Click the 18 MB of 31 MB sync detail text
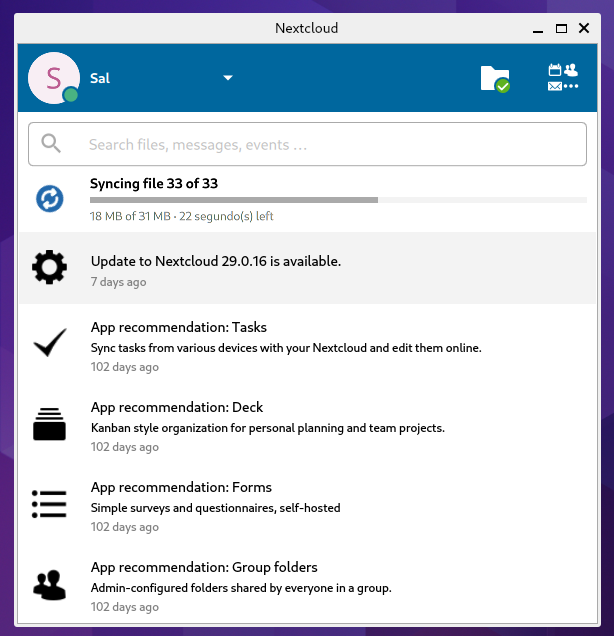The image size is (614, 636). click(181, 216)
